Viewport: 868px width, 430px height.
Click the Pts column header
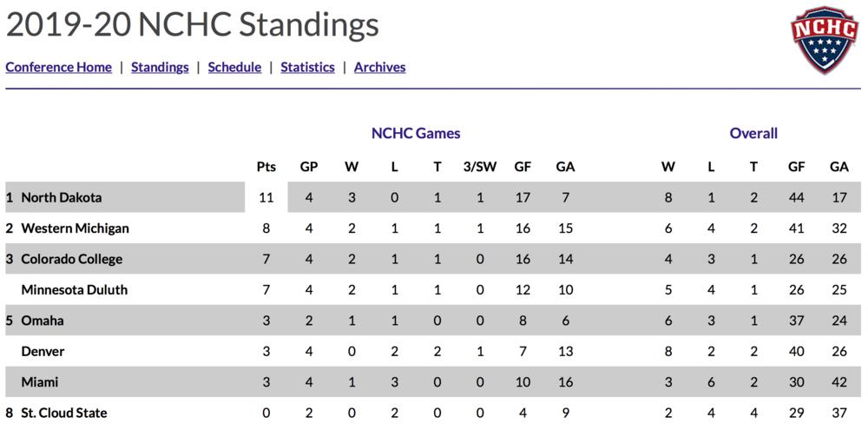point(266,167)
